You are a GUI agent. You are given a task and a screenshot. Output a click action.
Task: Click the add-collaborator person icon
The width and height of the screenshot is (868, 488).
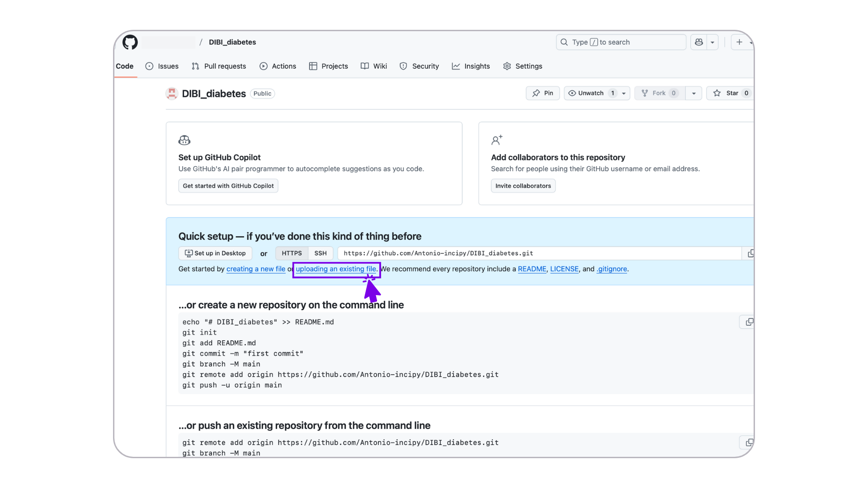click(x=497, y=140)
